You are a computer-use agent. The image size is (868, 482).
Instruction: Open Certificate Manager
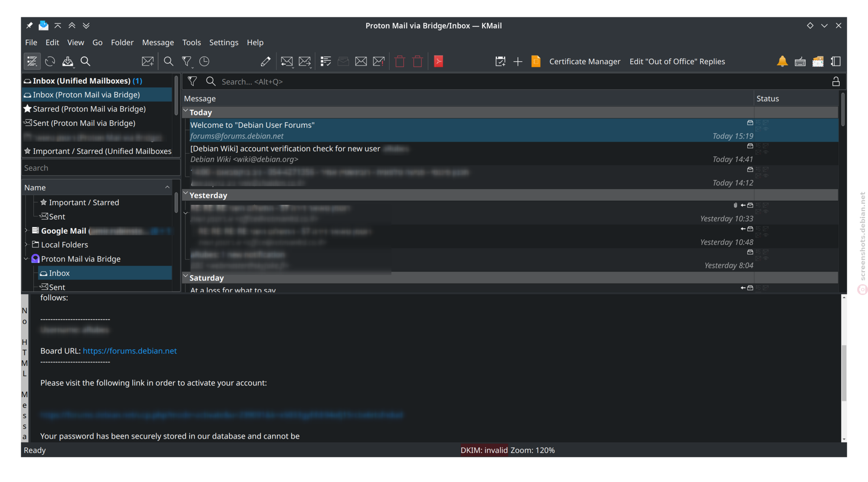click(585, 62)
